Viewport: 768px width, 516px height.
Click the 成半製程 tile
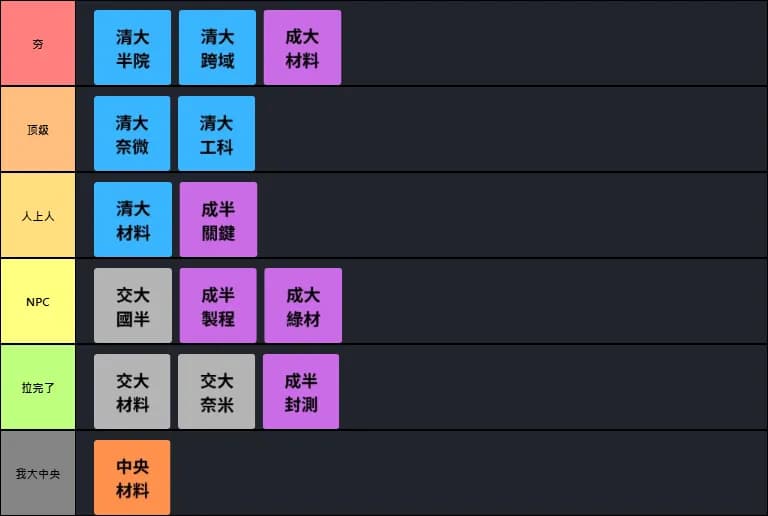(x=218, y=306)
